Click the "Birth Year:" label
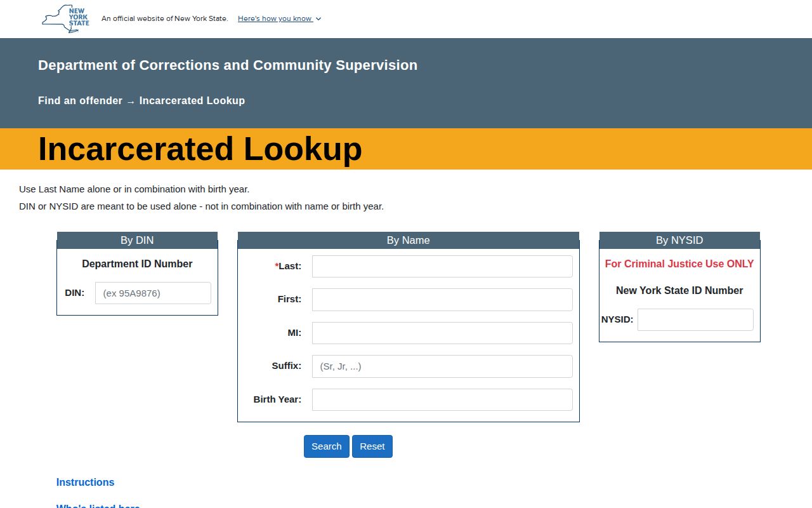Image resolution: width=812 pixels, height=508 pixels. pyautogui.click(x=277, y=399)
